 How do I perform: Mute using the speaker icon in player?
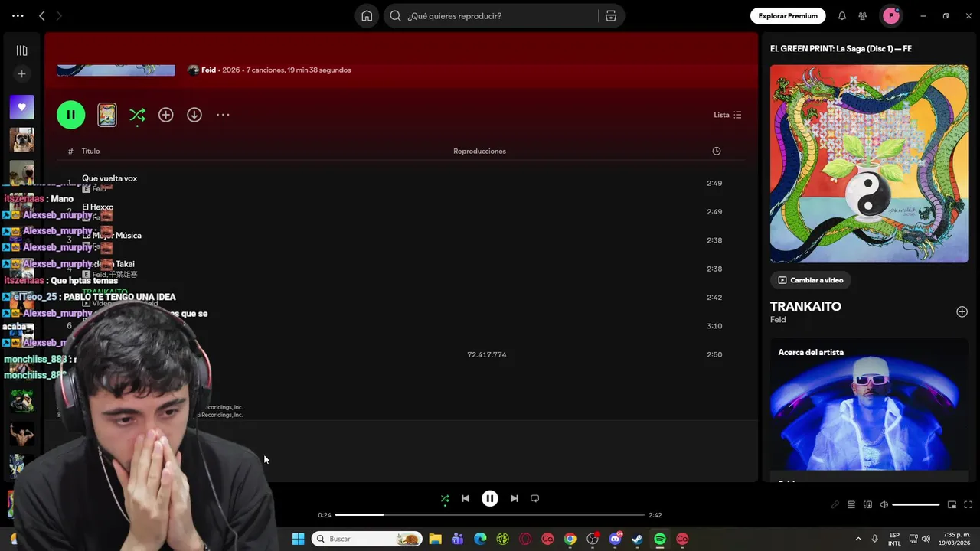884,505
